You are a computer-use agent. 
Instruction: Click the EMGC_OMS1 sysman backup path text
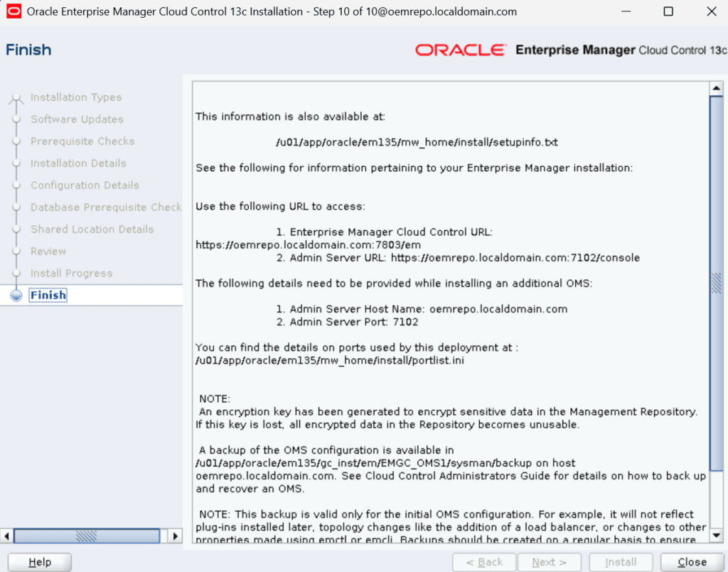(x=363, y=463)
